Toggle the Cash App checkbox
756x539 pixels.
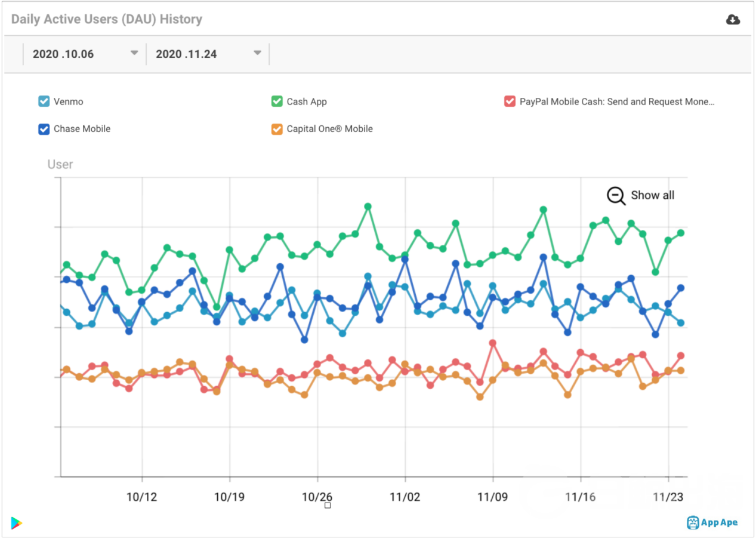pos(277,101)
